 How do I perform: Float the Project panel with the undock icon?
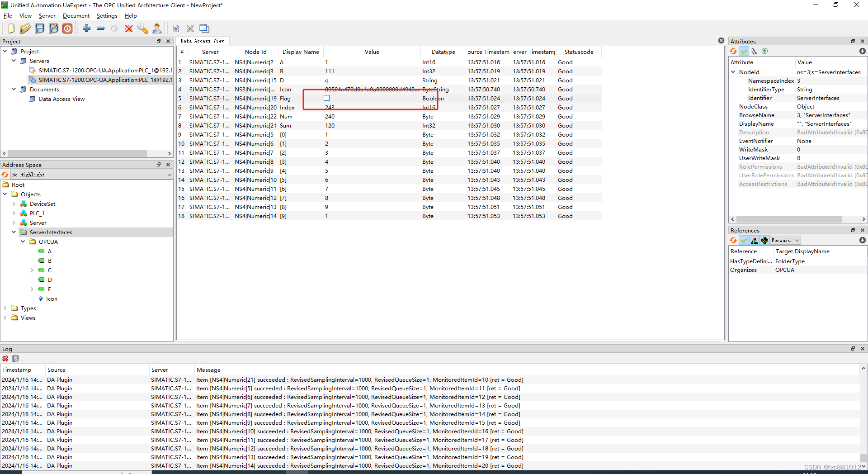(159, 41)
